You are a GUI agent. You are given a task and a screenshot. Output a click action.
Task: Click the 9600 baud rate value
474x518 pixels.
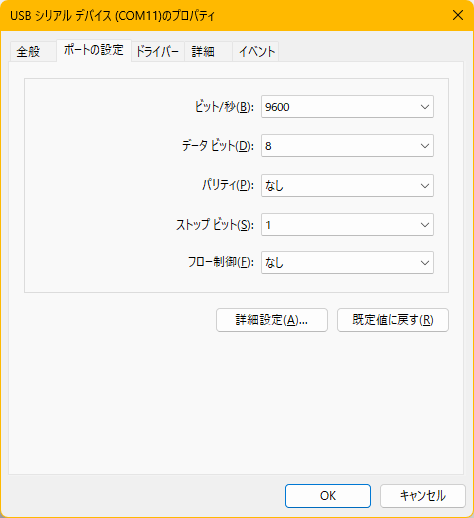point(277,107)
